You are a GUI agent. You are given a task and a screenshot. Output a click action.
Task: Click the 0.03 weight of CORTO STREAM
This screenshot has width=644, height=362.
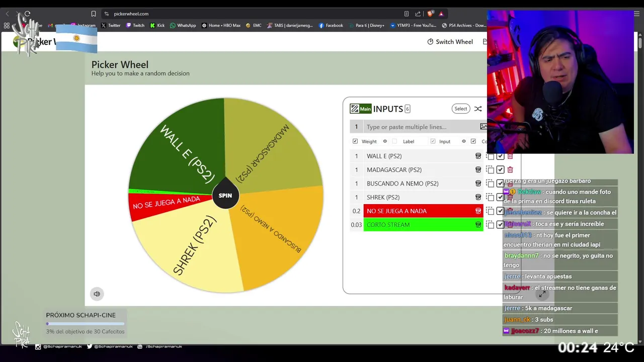click(356, 225)
